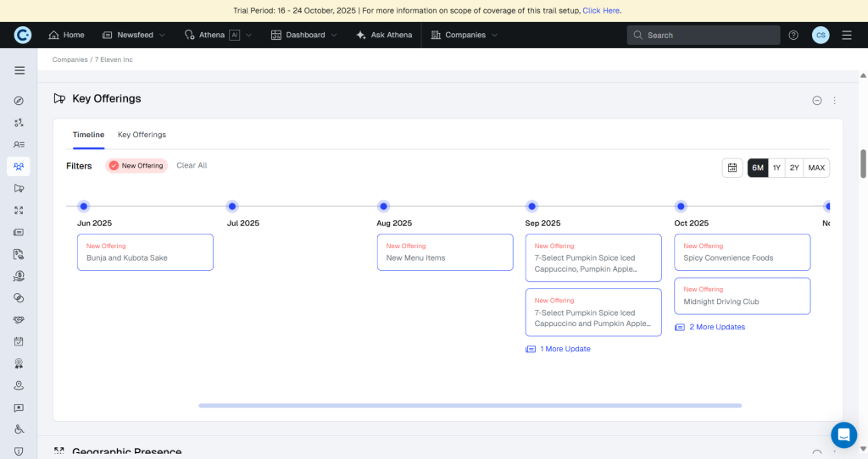Viewport: 868px width, 459px height.
Task: Click the Aug 2025 timeline marker
Action: click(x=383, y=207)
